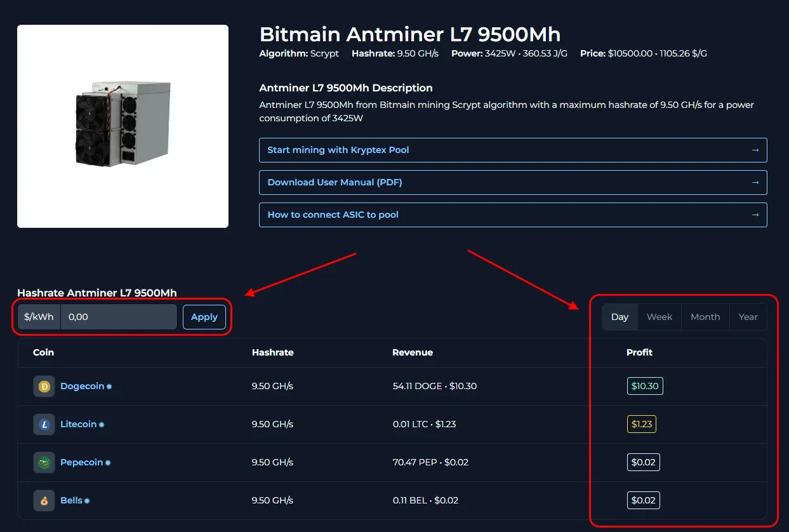789x532 pixels.
Task: Click the Pepecoin frog icon
Action: pyautogui.click(x=44, y=462)
